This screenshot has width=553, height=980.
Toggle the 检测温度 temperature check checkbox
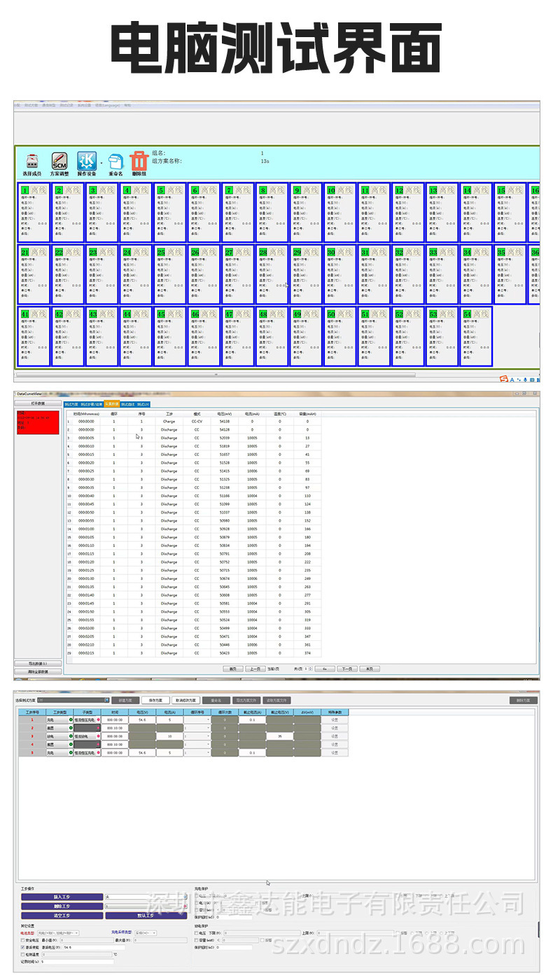[x=23, y=955]
